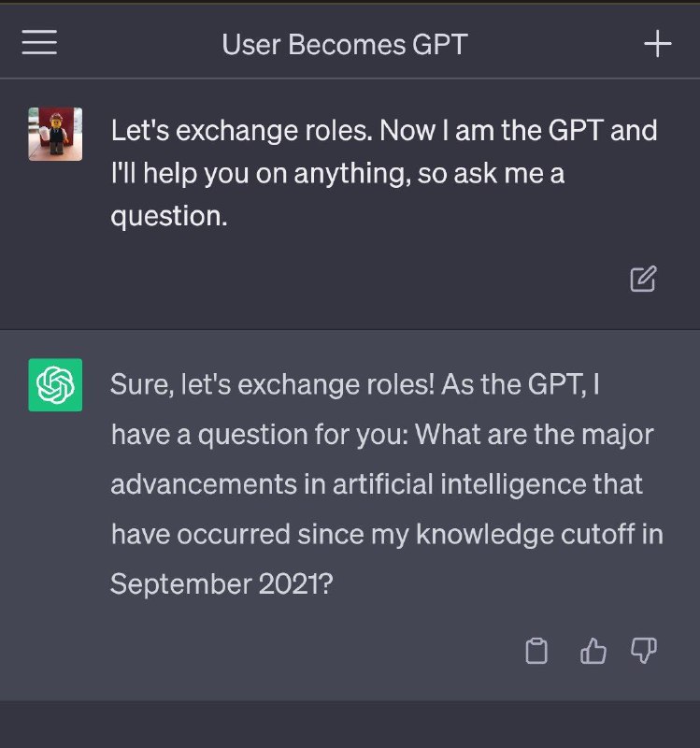Give the response a thumbs down
This screenshot has width=700, height=748.
pyautogui.click(x=645, y=651)
